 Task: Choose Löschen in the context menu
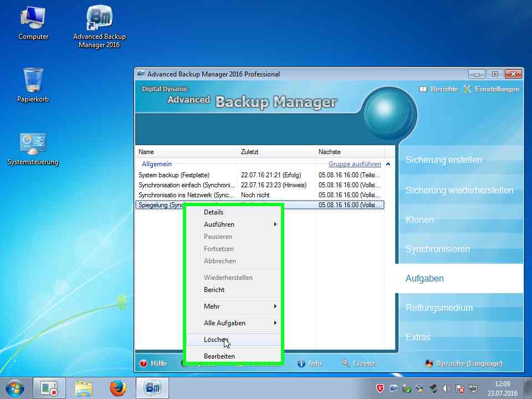click(233, 340)
